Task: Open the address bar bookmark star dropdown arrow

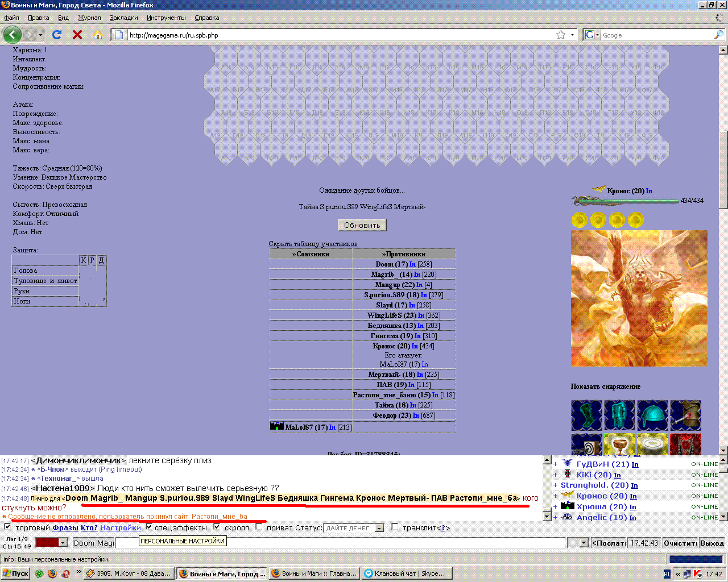Action: [572, 35]
